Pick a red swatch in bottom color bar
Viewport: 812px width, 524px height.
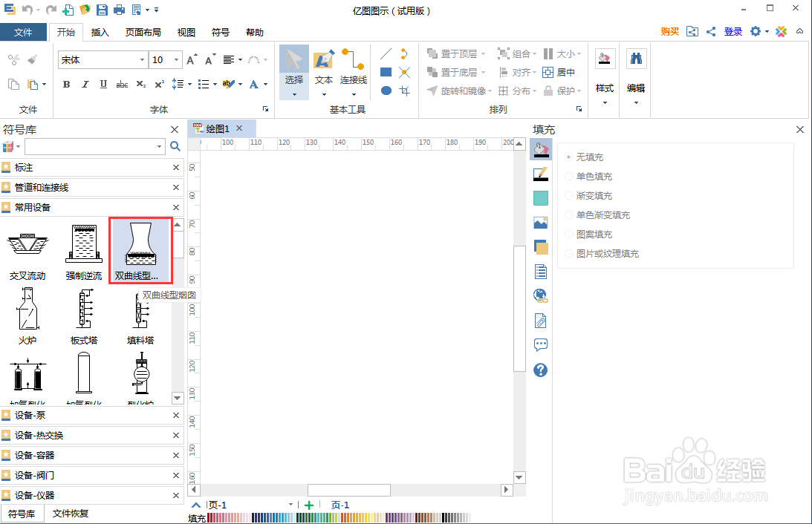210,518
